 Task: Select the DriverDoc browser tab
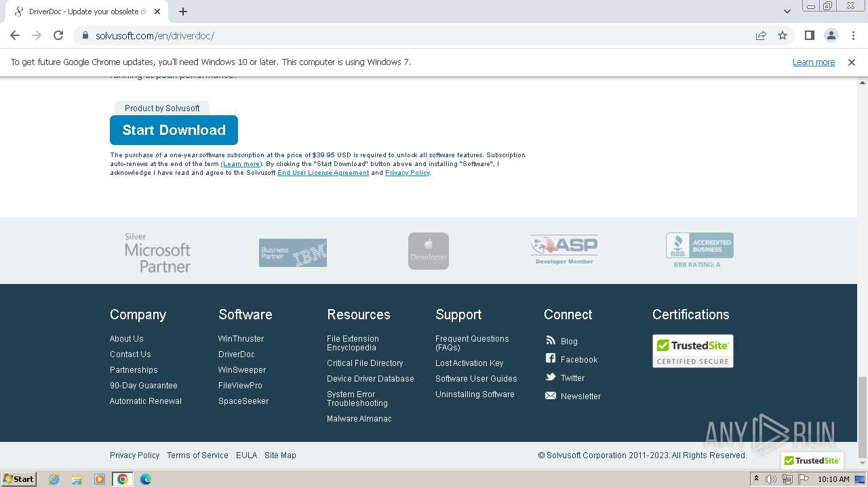coord(87,12)
